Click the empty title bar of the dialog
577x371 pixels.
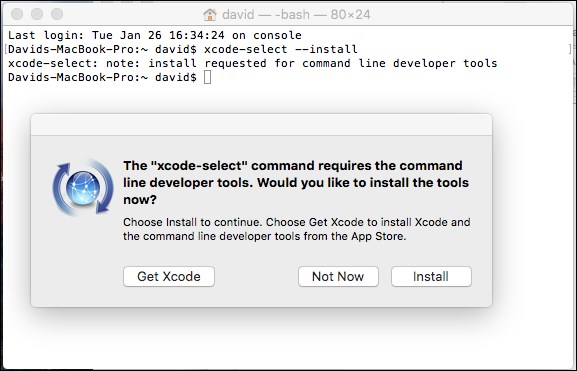click(x=261, y=125)
